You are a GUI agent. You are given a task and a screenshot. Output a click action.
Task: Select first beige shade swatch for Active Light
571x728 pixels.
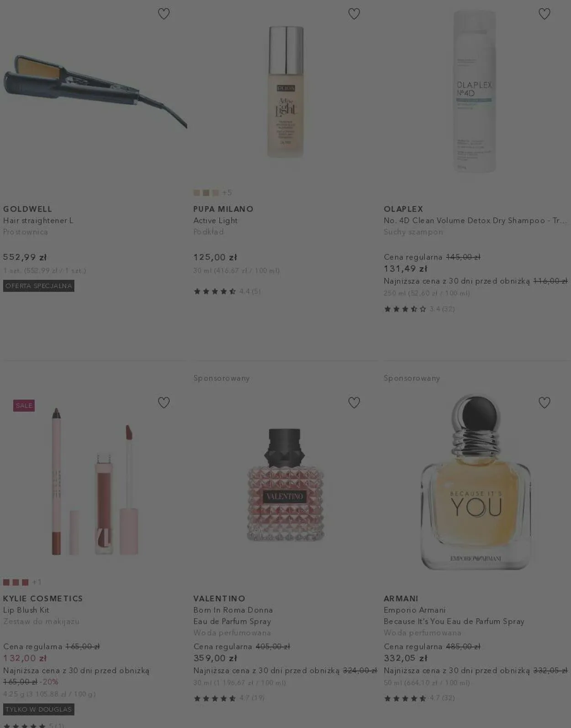click(197, 193)
